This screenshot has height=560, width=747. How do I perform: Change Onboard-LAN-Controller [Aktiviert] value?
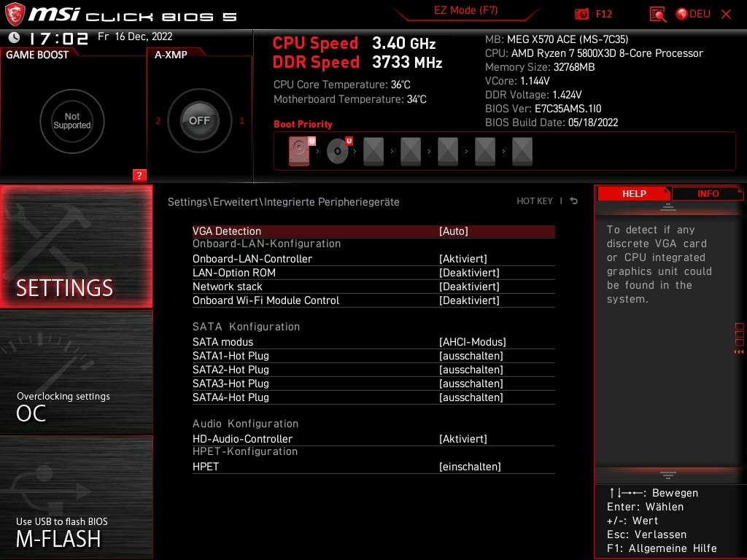tap(463, 259)
